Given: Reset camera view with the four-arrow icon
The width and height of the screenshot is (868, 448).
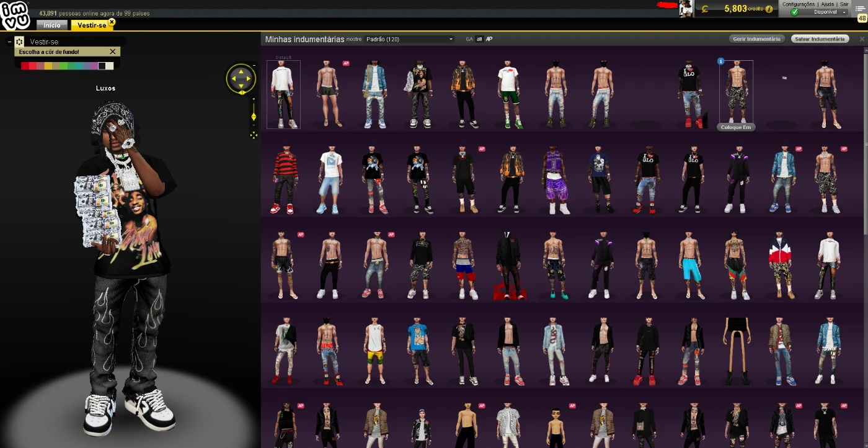Looking at the screenshot, I should tap(254, 135).
